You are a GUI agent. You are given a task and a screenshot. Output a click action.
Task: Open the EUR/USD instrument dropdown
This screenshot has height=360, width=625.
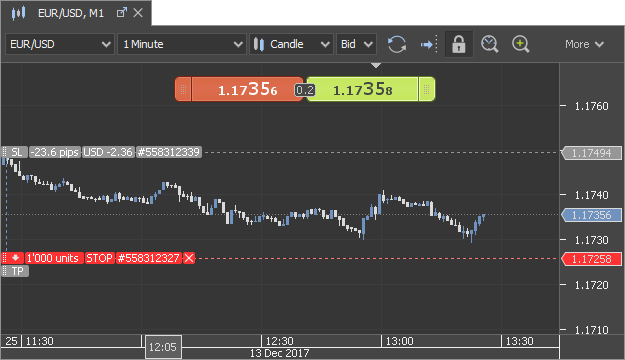click(x=60, y=44)
